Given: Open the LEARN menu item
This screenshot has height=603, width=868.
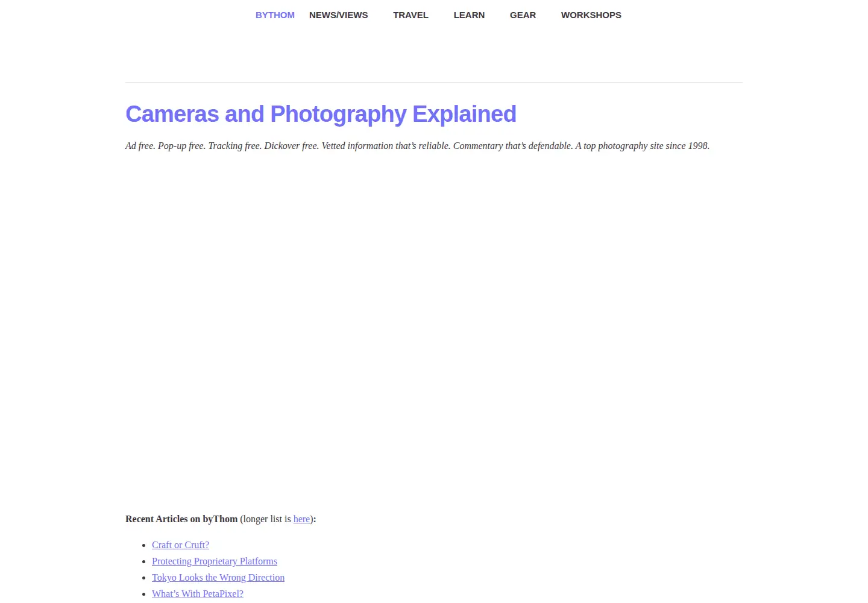Looking at the screenshot, I should click(469, 15).
